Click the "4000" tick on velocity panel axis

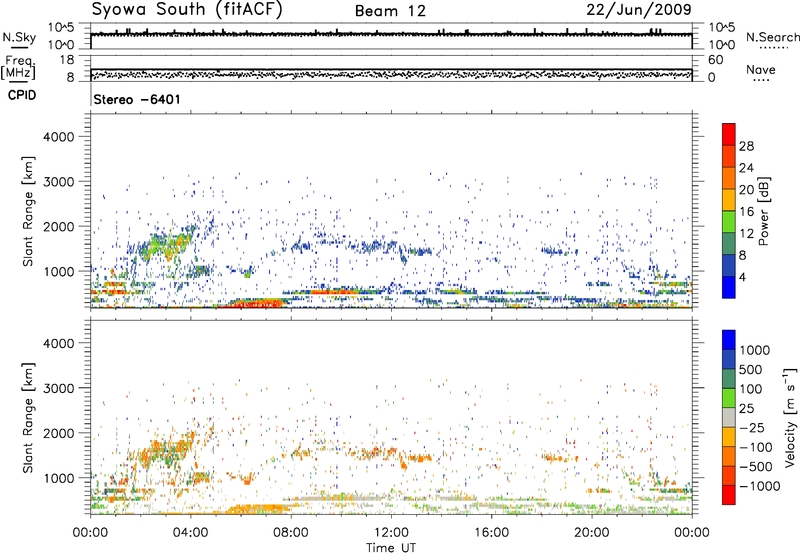pos(58,343)
